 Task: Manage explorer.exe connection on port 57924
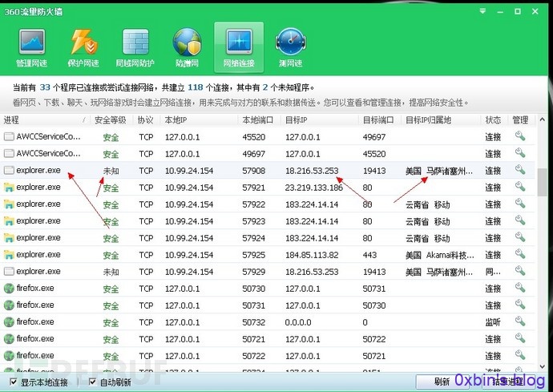(x=520, y=237)
